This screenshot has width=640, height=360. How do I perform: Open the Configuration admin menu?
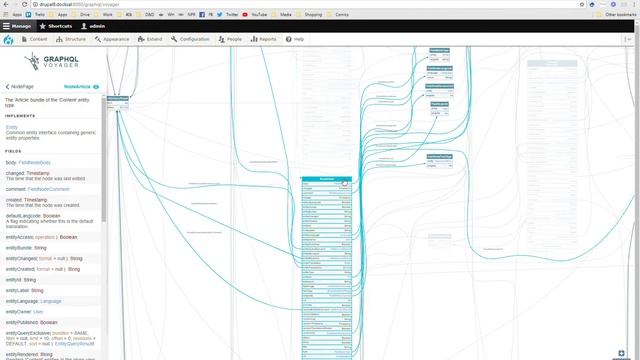click(x=190, y=39)
